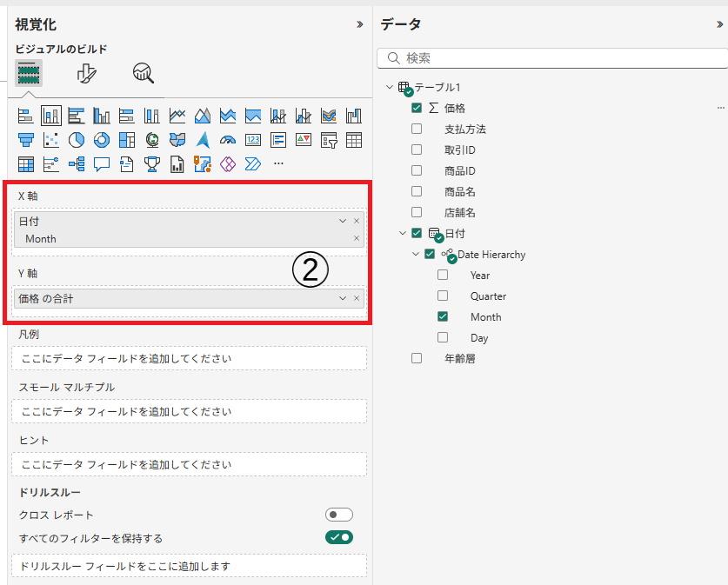Screen dimensions: 728x585
Task: Remove Month from the X axis
Action: point(356,238)
